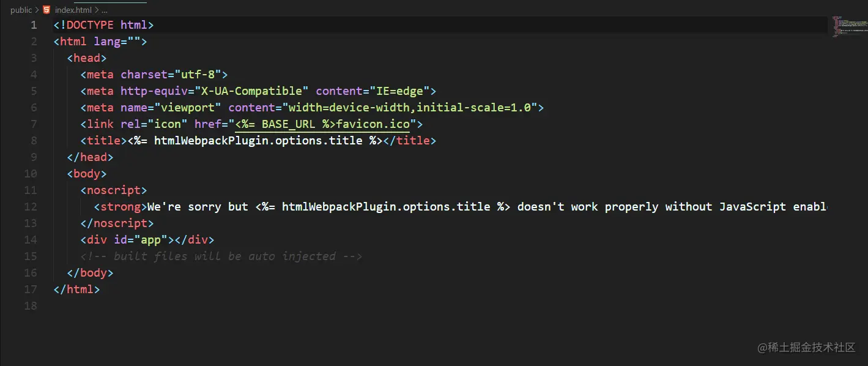
Task: Click line number 11 in the gutter
Action: [x=31, y=190]
